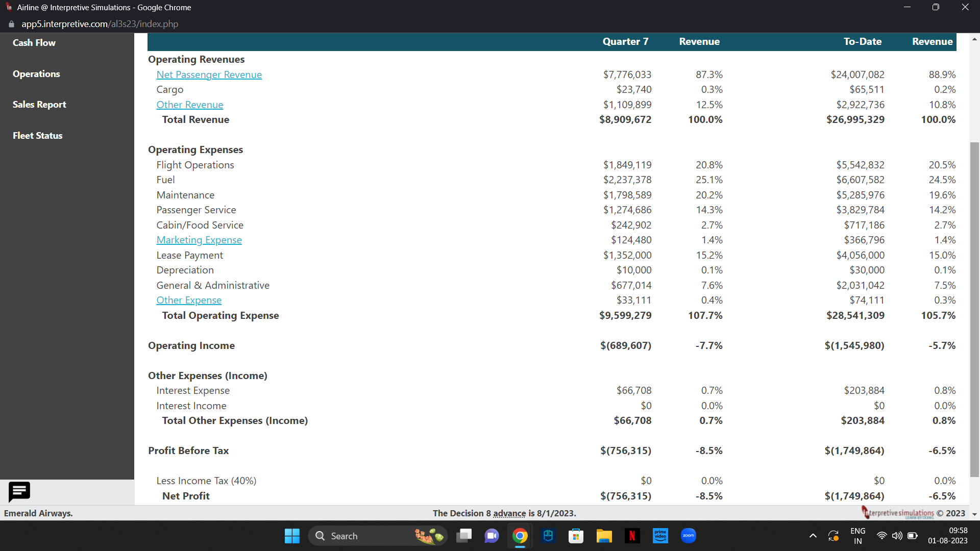Open the dropdown arrow beside © 2023
This screenshot has height=551, width=980.
tap(974, 514)
